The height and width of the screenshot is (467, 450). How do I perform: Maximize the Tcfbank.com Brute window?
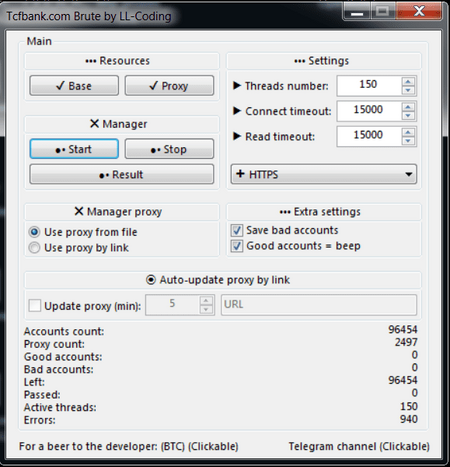383,12
